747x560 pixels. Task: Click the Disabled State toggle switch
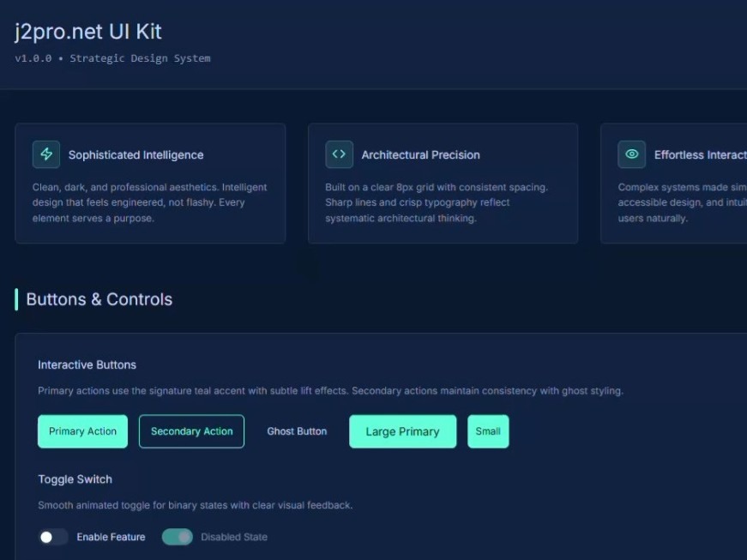pos(178,537)
